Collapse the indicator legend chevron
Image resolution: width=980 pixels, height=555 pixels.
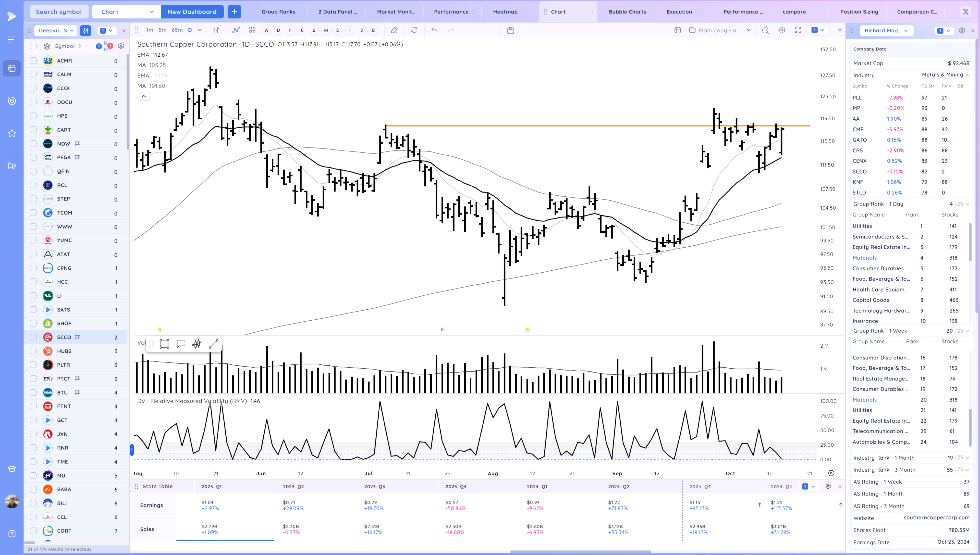[144, 96]
